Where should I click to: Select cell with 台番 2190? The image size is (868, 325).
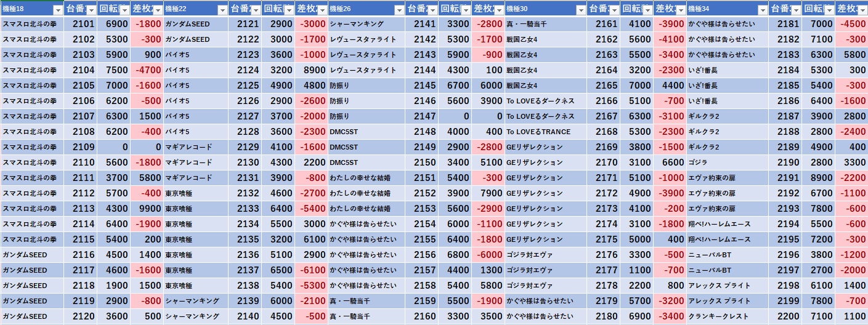(x=785, y=162)
